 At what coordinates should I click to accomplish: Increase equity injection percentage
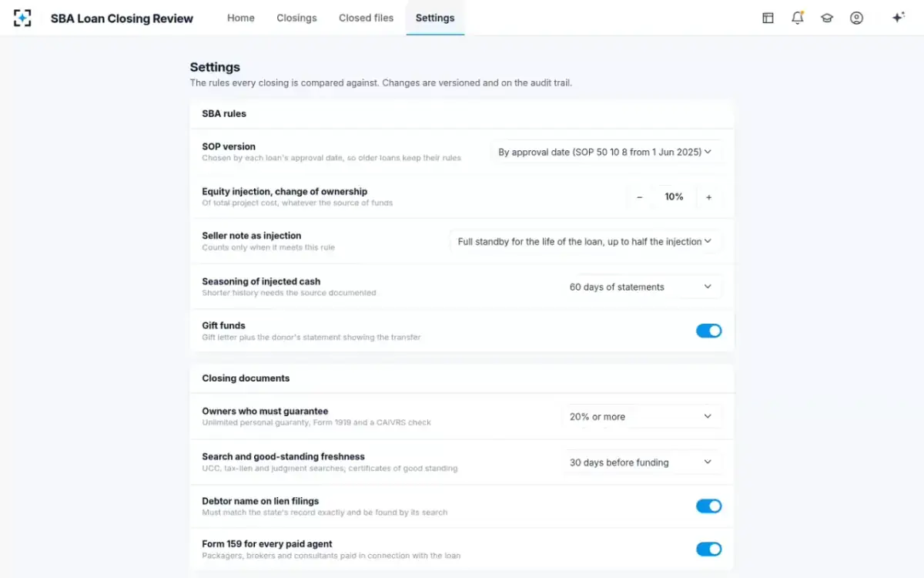click(x=709, y=197)
